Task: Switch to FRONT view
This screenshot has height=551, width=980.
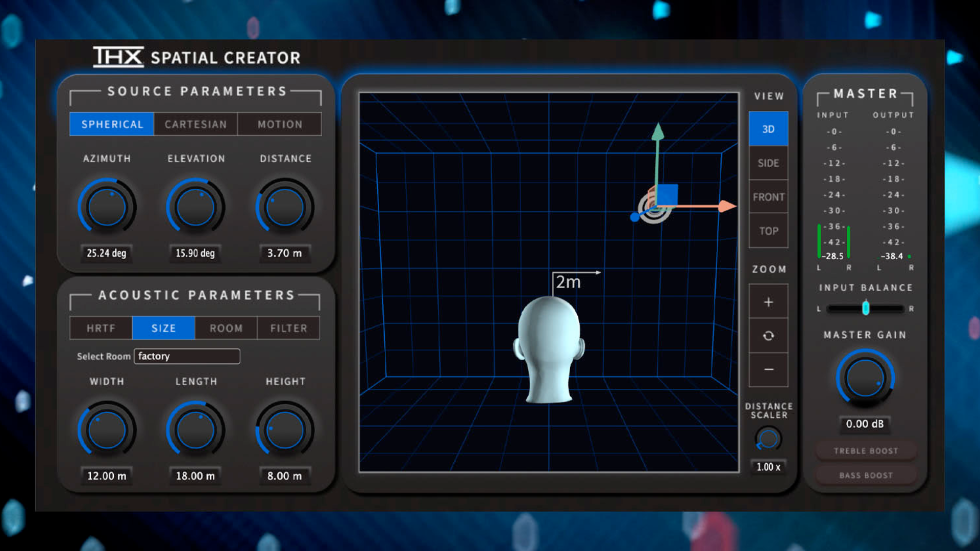Action: tap(768, 197)
